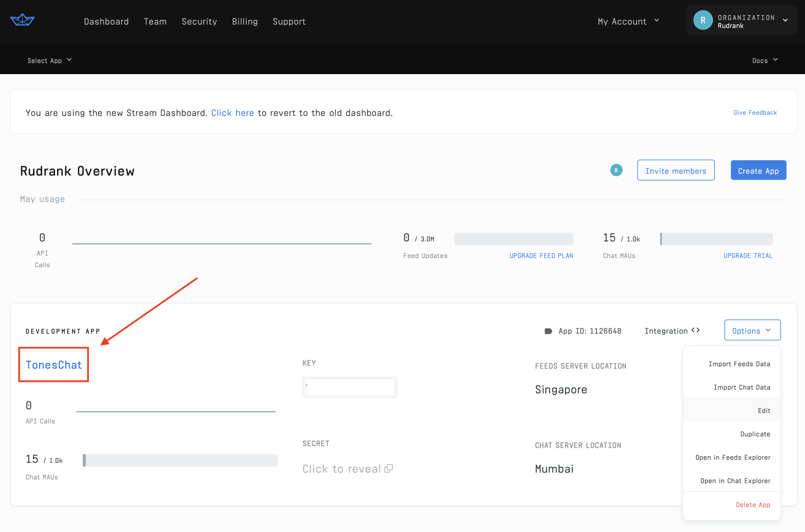805x532 pixels.
Task: Click here to revert to old dashboard
Action: click(x=232, y=112)
